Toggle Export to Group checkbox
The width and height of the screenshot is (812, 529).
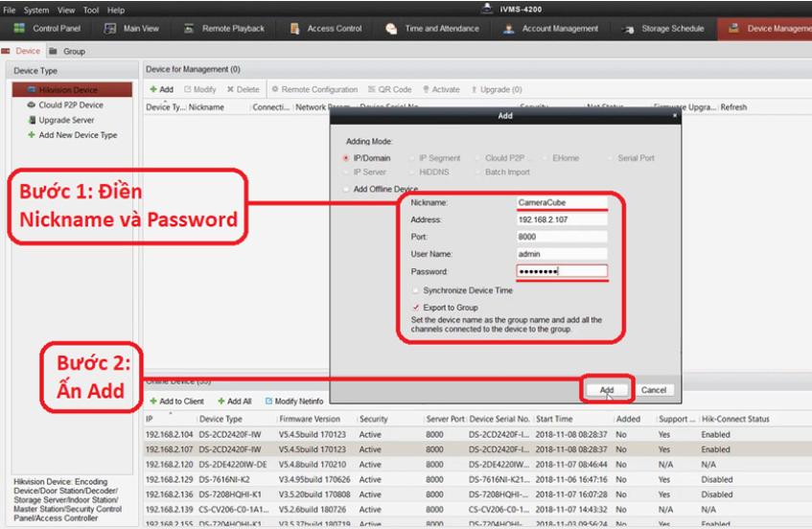pyautogui.click(x=415, y=308)
